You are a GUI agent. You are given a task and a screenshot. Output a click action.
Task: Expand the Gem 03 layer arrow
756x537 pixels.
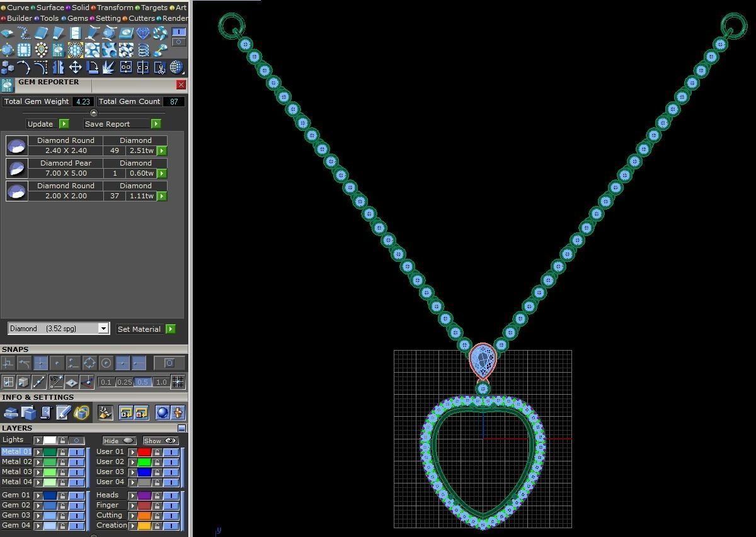click(38, 516)
